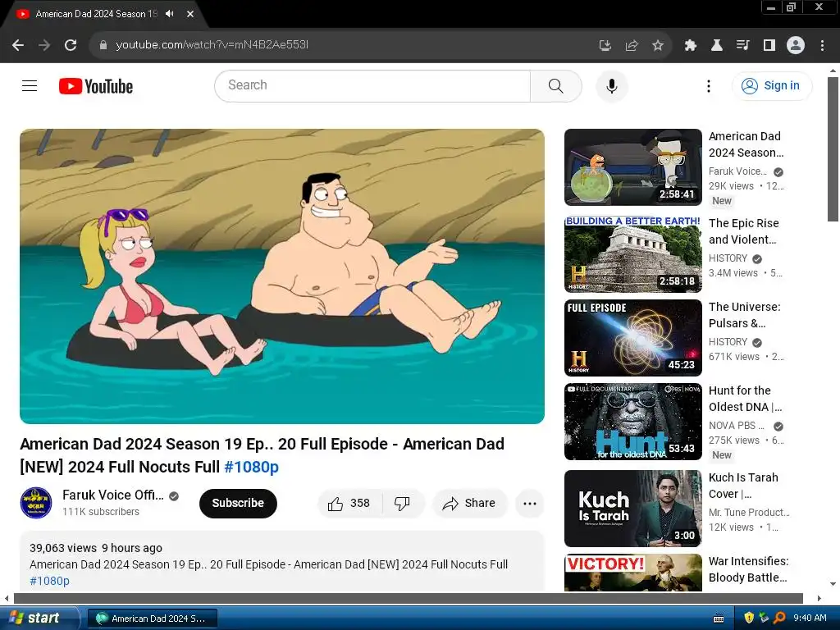Click the browser forward arrow
Viewport: 840px width, 630px height.
(44, 45)
